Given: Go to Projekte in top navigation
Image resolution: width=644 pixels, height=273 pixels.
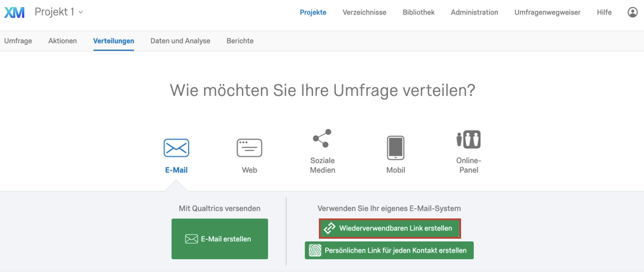Looking at the screenshot, I should pos(313,12).
